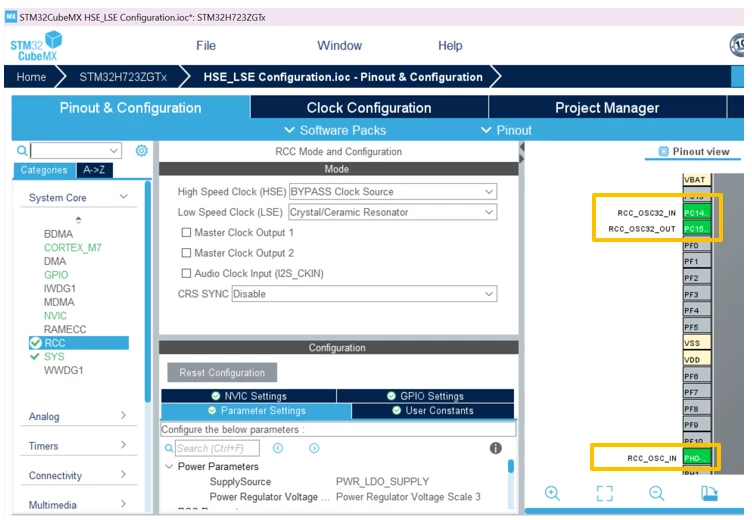Image resolution: width=752 pixels, height=520 pixels.
Task: Open Software Packs dropdown
Action: [x=335, y=130]
